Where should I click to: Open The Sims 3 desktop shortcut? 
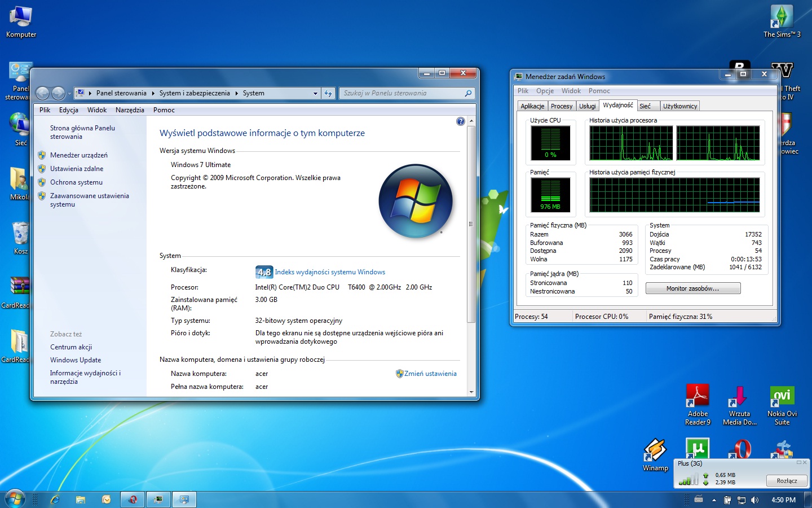[x=782, y=21]
